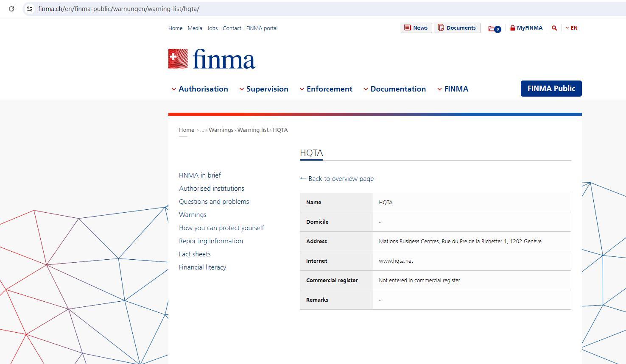Expand the Enforcement menu
Image resolution: width=626 pixels, height=364 pixels.
(326, 89)
